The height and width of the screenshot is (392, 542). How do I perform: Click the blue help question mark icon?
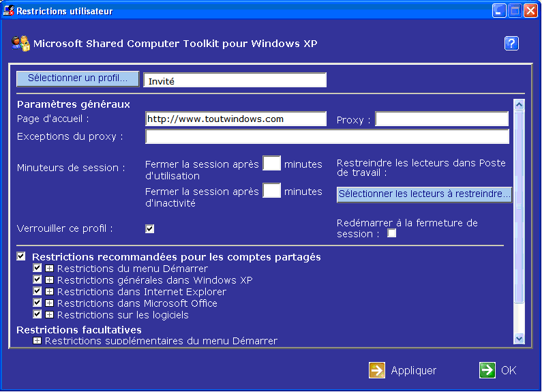[x=511, y=44]
